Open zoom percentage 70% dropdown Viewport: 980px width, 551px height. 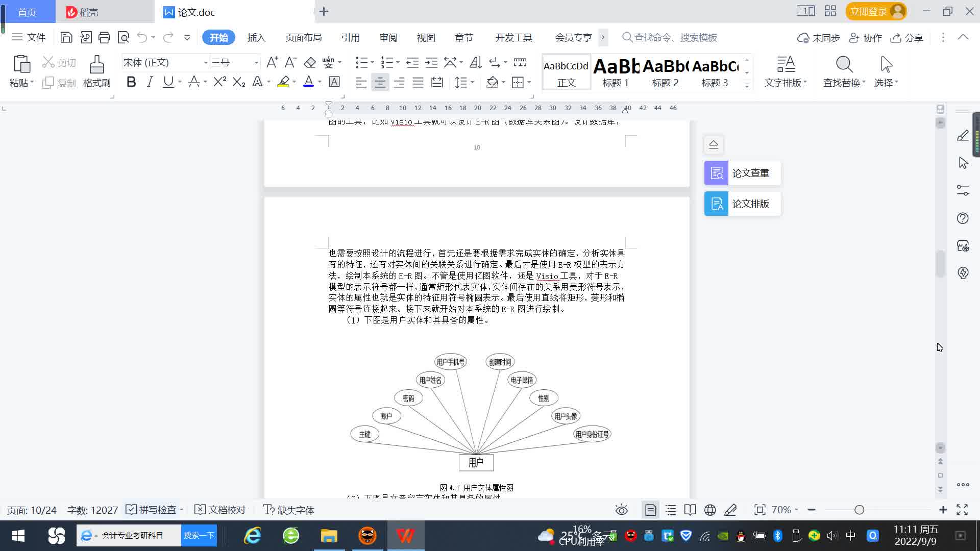pyautogui.click(x=785, y=510)
